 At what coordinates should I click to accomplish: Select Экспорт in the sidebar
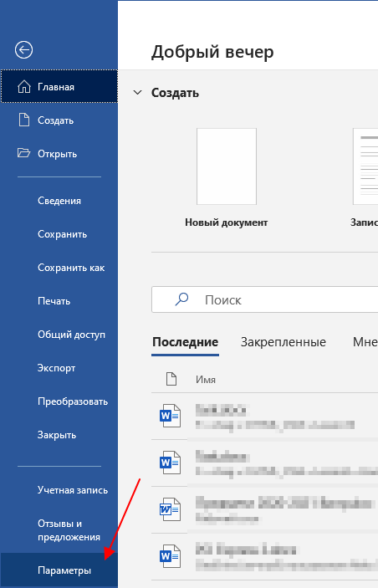point(59,368)
